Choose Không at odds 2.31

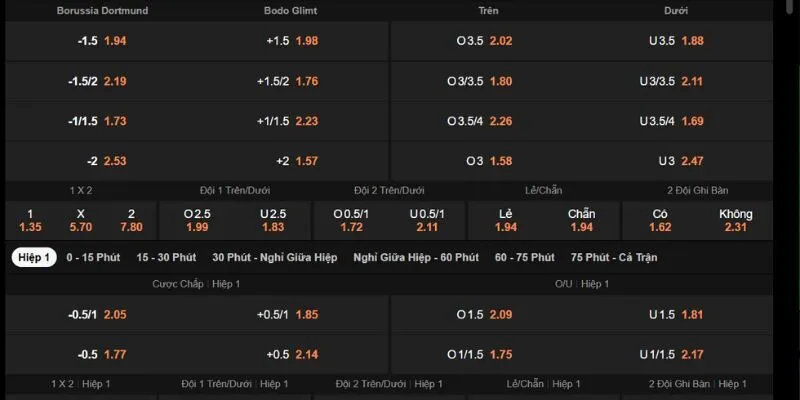tap(735, 220)
